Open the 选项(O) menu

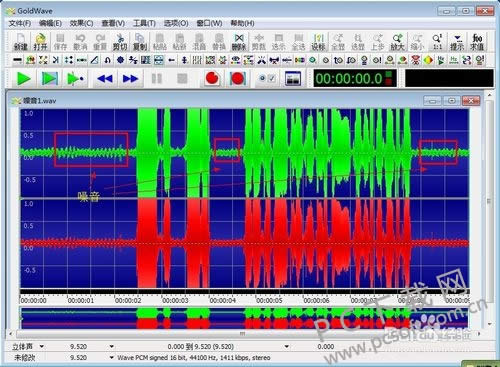[x=176, y=23]
